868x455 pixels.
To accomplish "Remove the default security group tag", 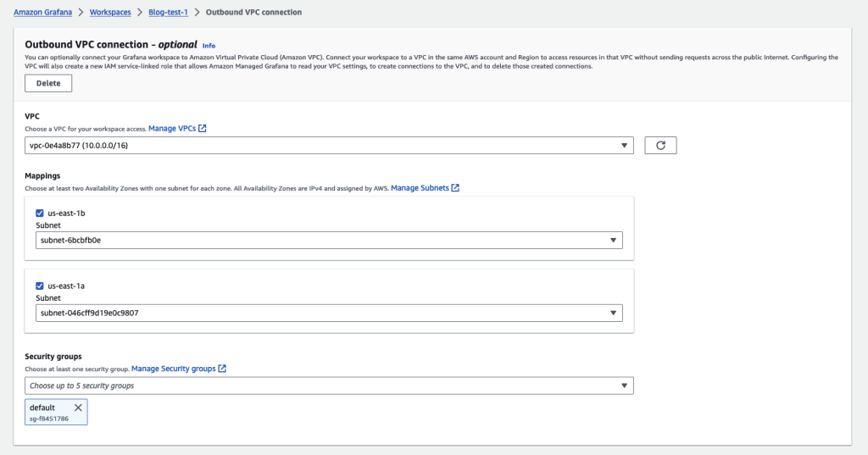I will [78, 408].
